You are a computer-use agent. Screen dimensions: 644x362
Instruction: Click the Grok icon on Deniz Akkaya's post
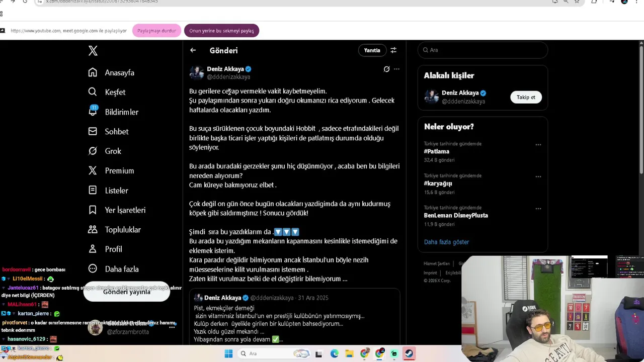[386, 69]
